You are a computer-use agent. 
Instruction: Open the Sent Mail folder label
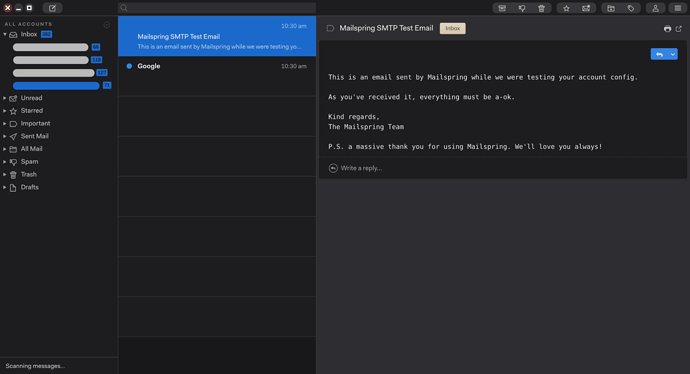point(34,136)
